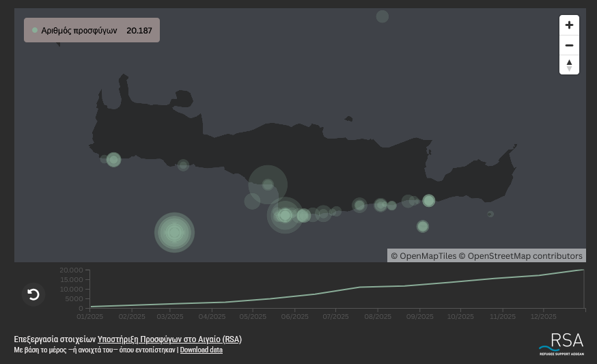Reset map bearing with compass button

[x=569, y=65]
